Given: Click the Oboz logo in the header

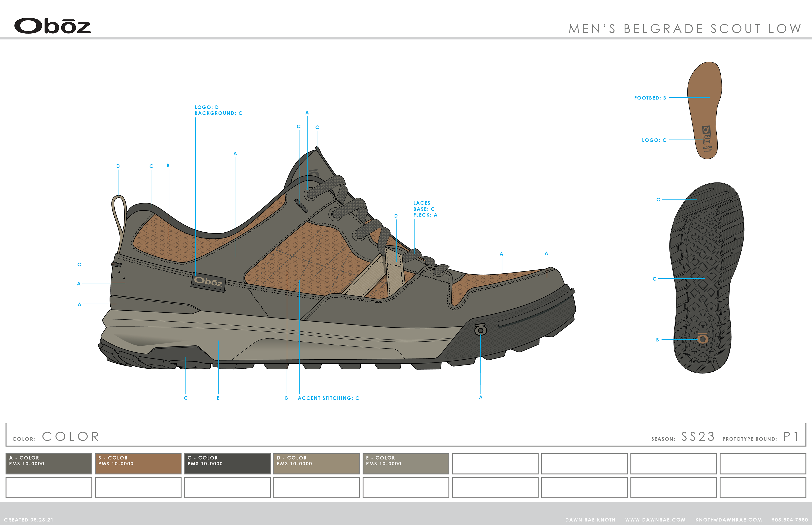Looking at the screenshot, I should (x=52, y=26).
